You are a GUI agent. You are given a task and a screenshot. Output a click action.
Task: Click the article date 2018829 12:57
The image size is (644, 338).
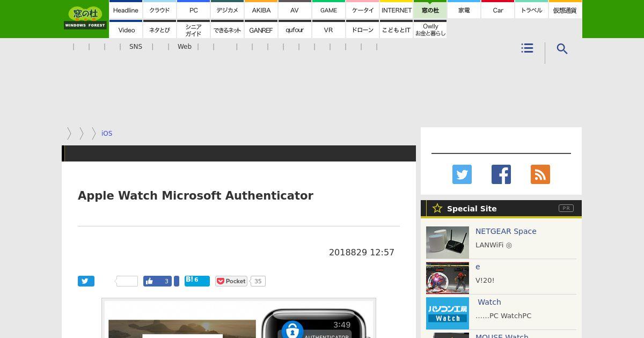click(x=362, y=252)
